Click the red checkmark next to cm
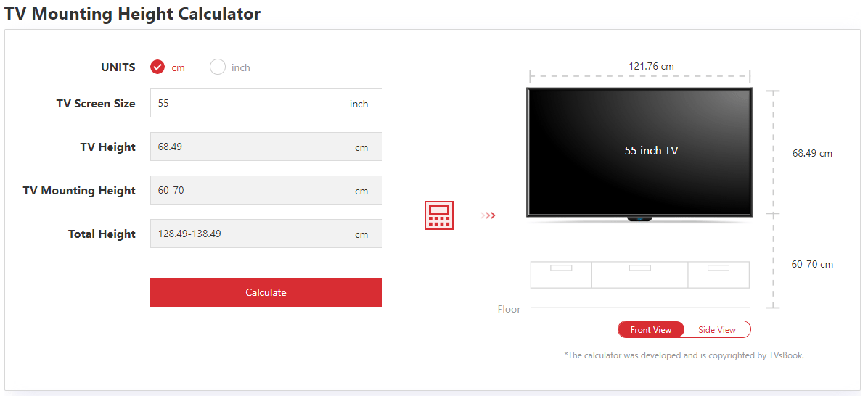This screenshot has width=868, height=396. (x=157, y=67)
